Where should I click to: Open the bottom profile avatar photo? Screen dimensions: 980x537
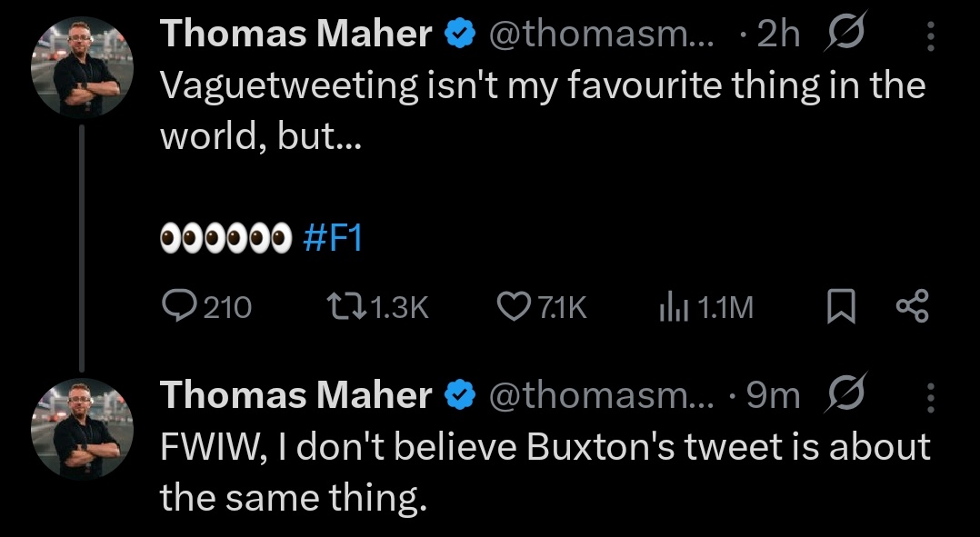tap(83, 428)
